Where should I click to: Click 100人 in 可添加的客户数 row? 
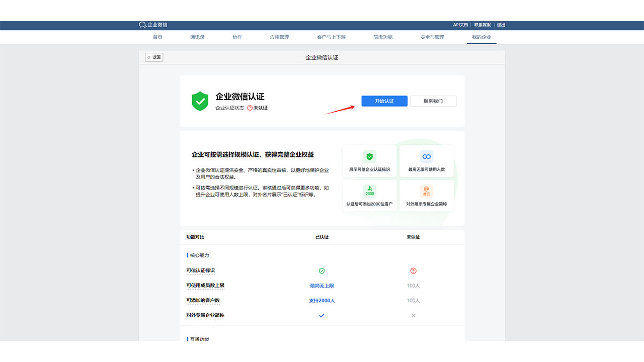[414, 301]
